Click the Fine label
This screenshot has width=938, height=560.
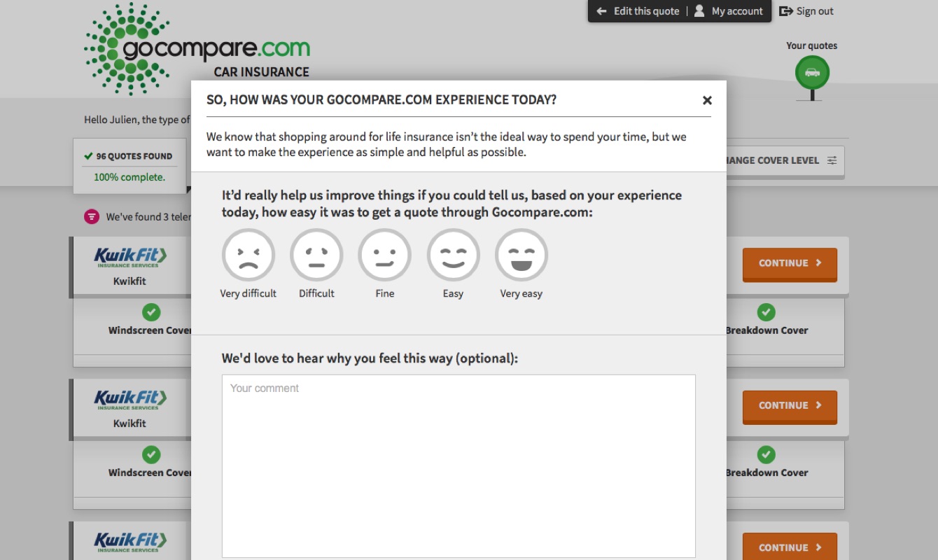tap(384, 293)
